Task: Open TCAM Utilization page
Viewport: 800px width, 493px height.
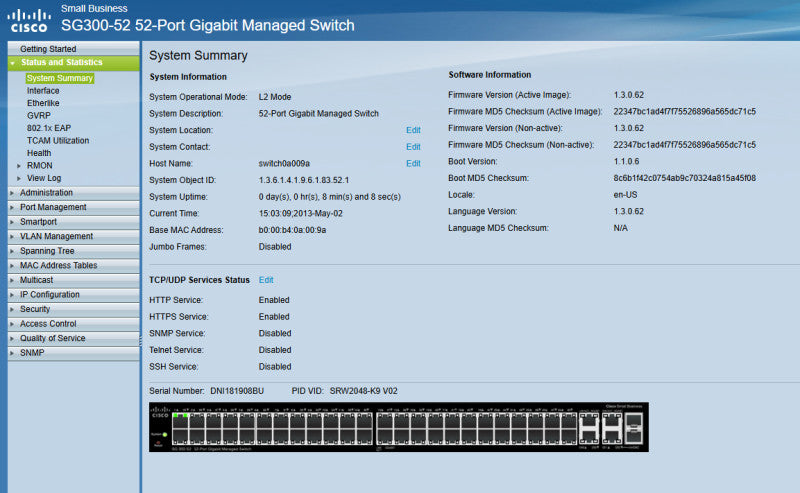Action: [x=58, y=140]
